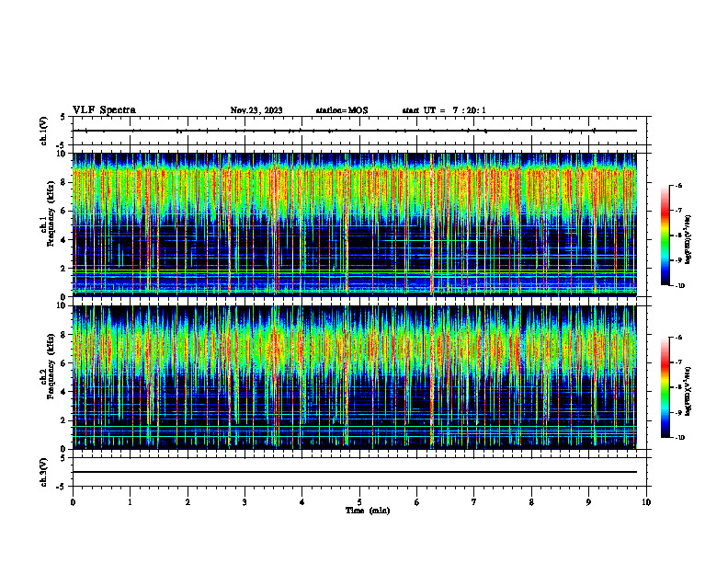Select the "station=MOS" header text
Screen dimensions: 728x563
point(342,110)
